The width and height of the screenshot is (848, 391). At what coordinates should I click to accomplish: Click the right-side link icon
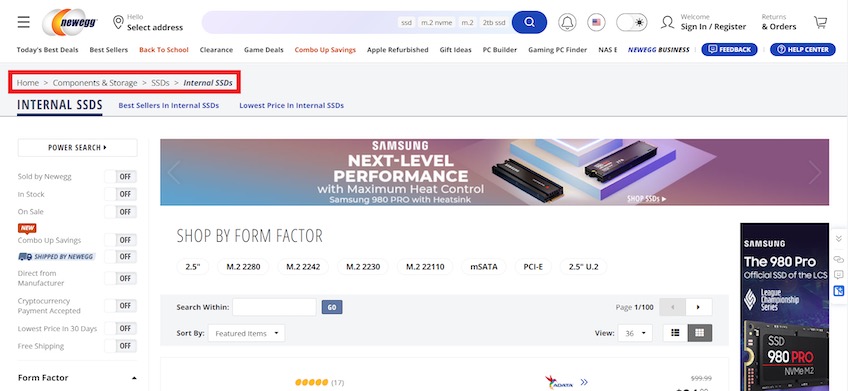click(839, 260)
